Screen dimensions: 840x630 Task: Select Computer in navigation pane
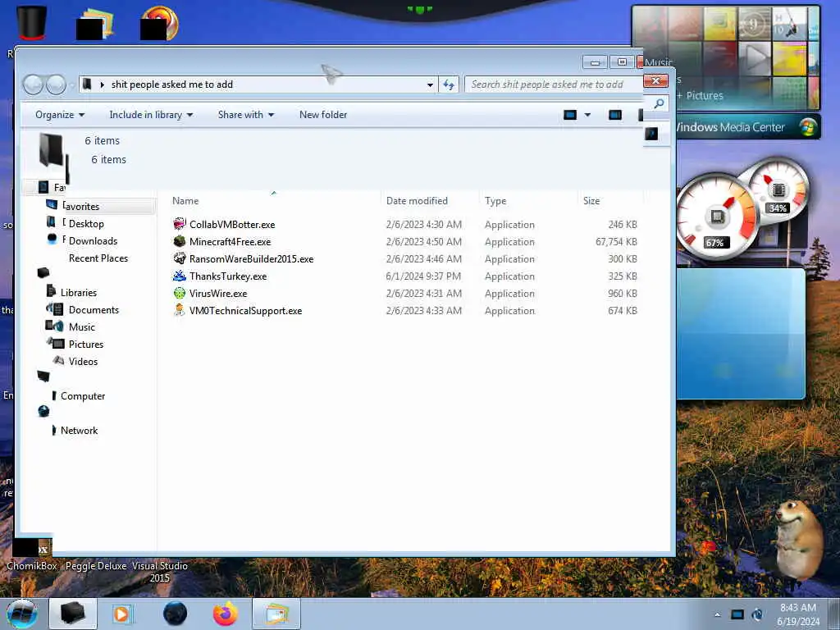[x=83, y=396]
